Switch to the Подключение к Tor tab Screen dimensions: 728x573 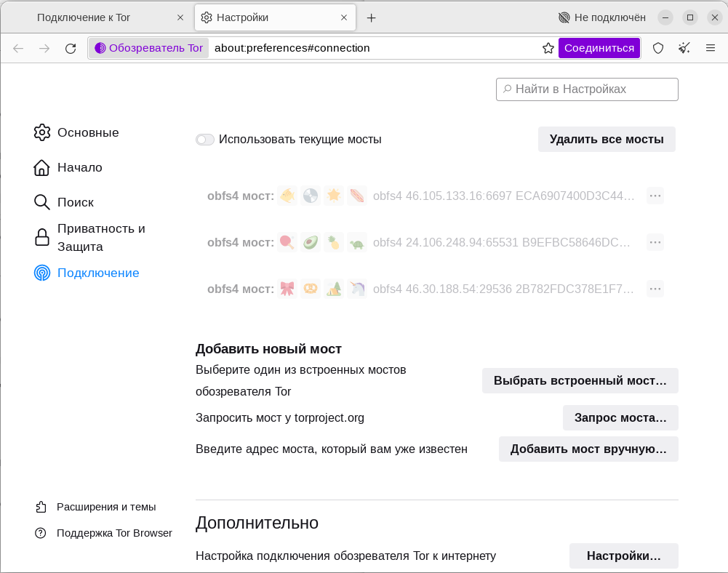(99, 17)
